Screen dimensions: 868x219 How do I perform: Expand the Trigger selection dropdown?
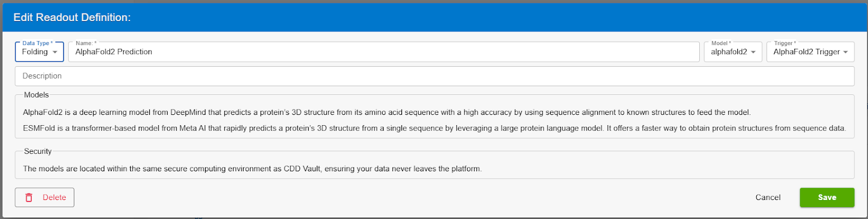pos(810,52)
